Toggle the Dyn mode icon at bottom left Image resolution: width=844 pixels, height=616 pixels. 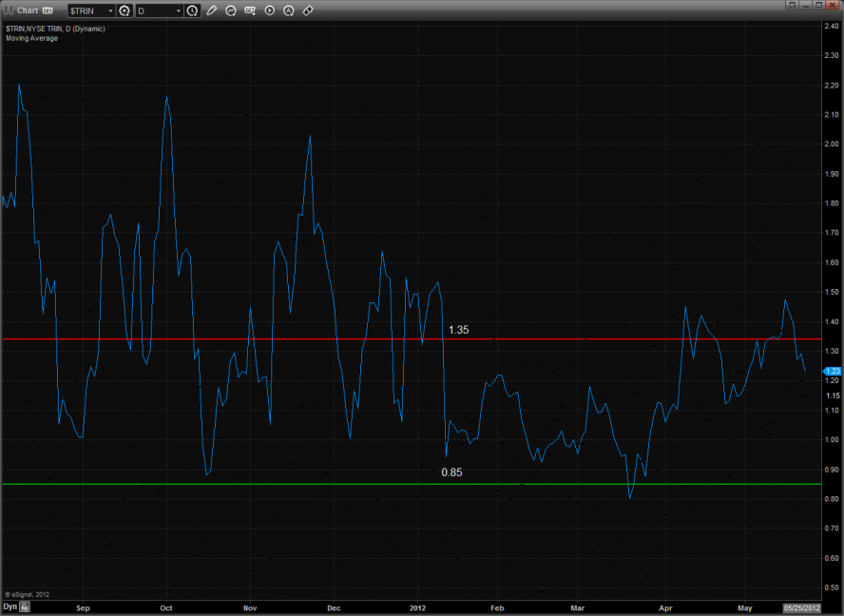click(x=26, y=606)
